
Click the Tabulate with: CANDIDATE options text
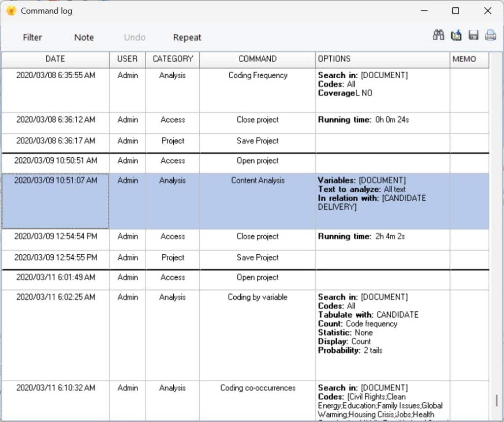[x=368, y=315]
